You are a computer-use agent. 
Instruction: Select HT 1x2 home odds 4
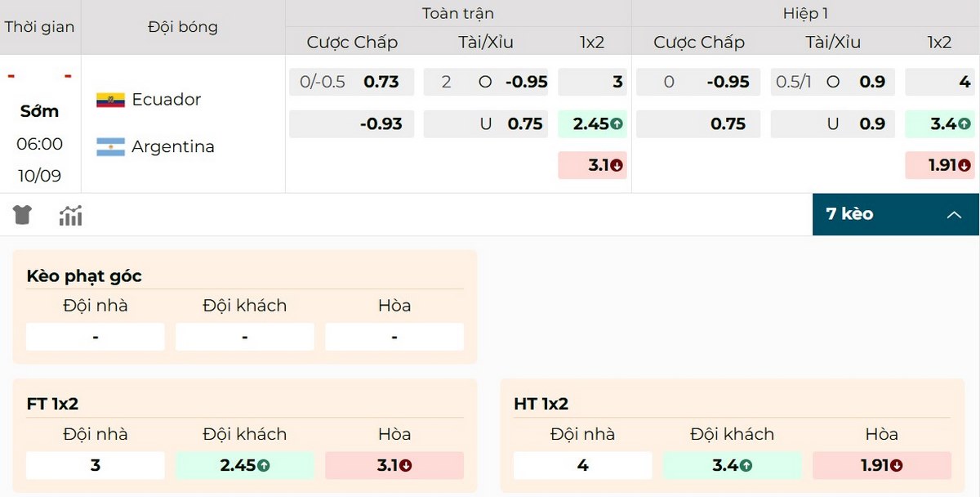click(582, 466)
